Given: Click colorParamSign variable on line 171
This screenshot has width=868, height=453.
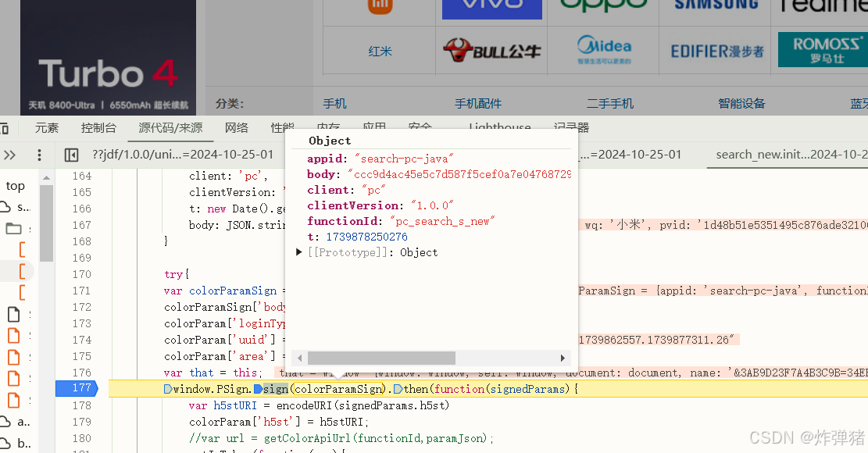Looking at the screenshot, I should coord(233,291).
